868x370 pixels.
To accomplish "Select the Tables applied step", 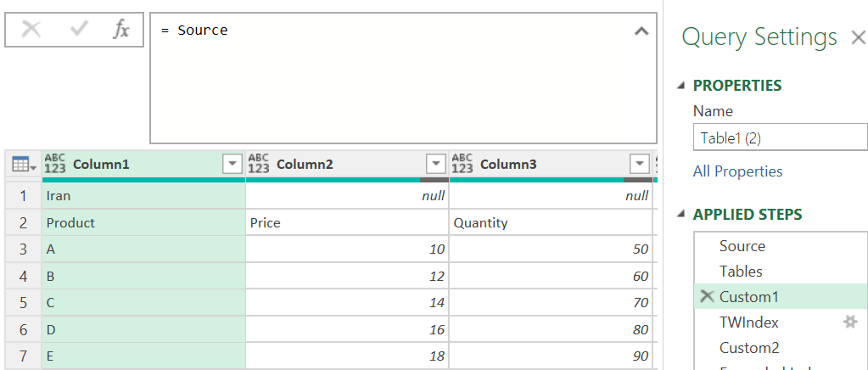I will [781, 272].
